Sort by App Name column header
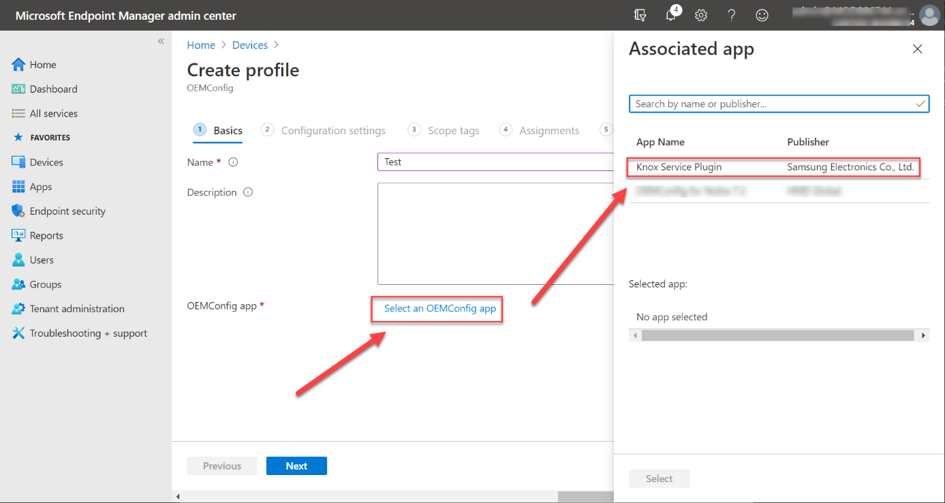The height and width of the screenshot is (503, 945). pos(660,142)
